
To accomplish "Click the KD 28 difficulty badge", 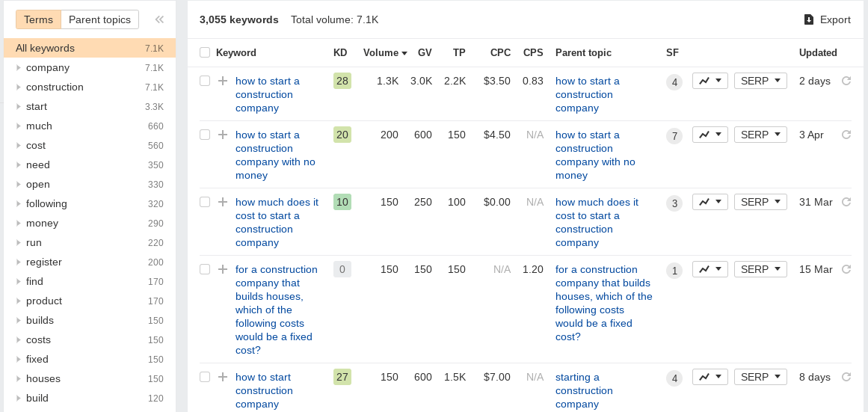I will [x=342, y=81].
